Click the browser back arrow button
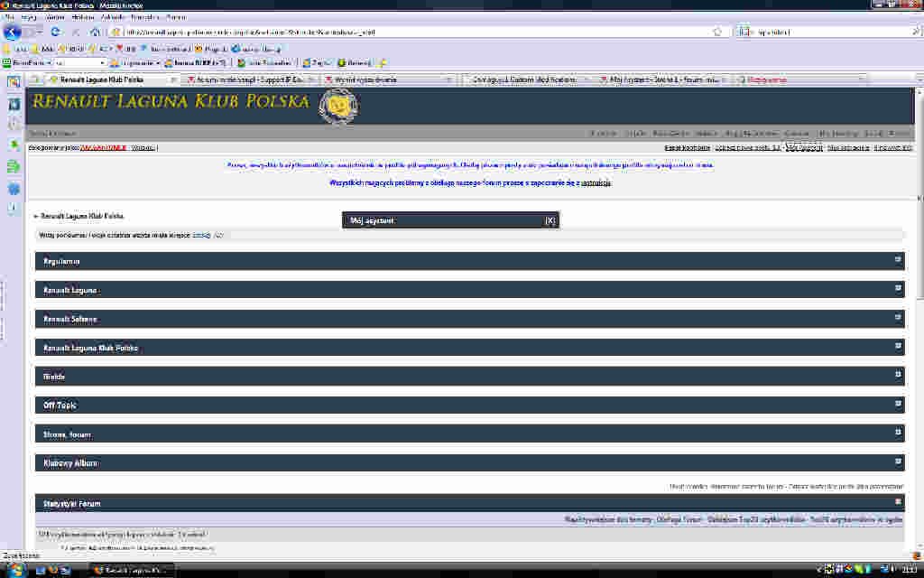Image resolution: width=924 pixels, height=578 pixels. (13, 32)
